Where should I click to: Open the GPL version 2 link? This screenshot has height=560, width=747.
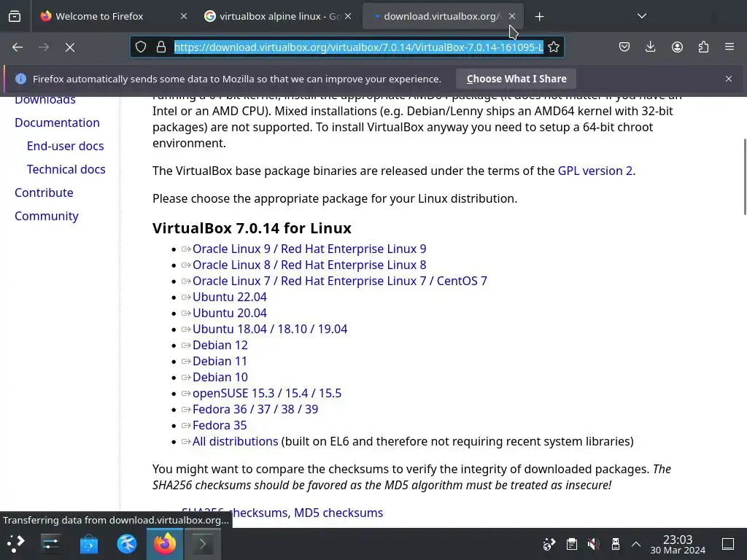pyautogui.click(x=595, y=171)
